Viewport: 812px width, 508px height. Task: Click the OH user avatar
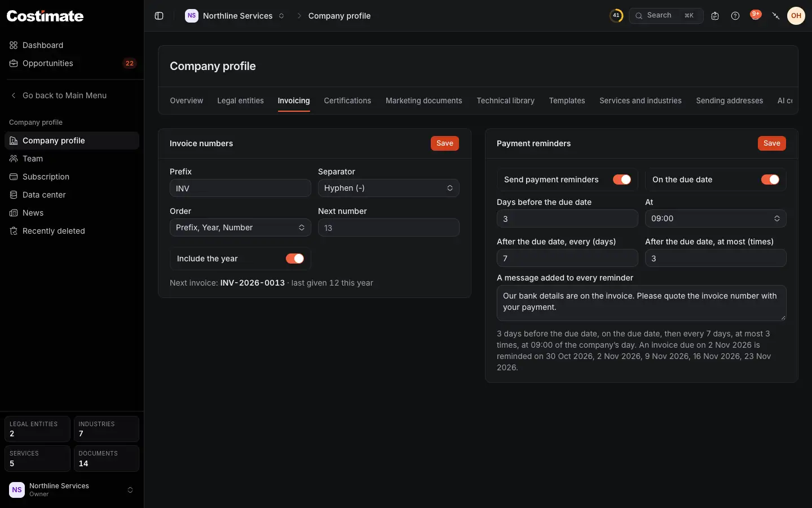(796, 16)
